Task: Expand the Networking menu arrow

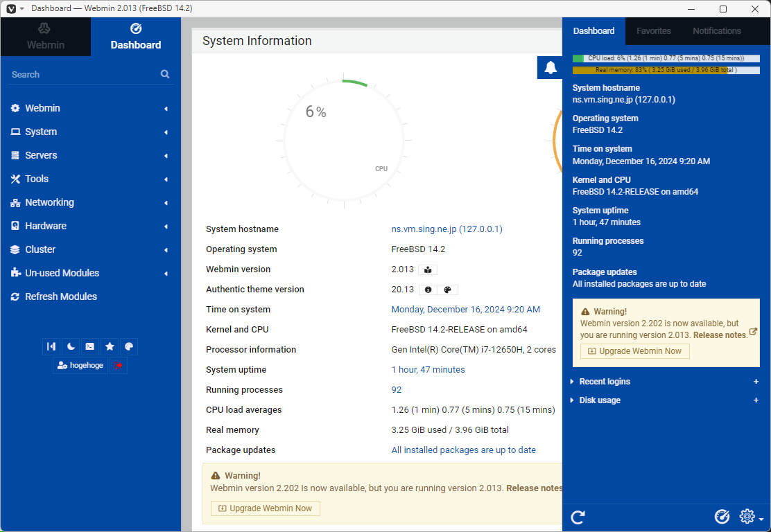Action: (166, 203)
